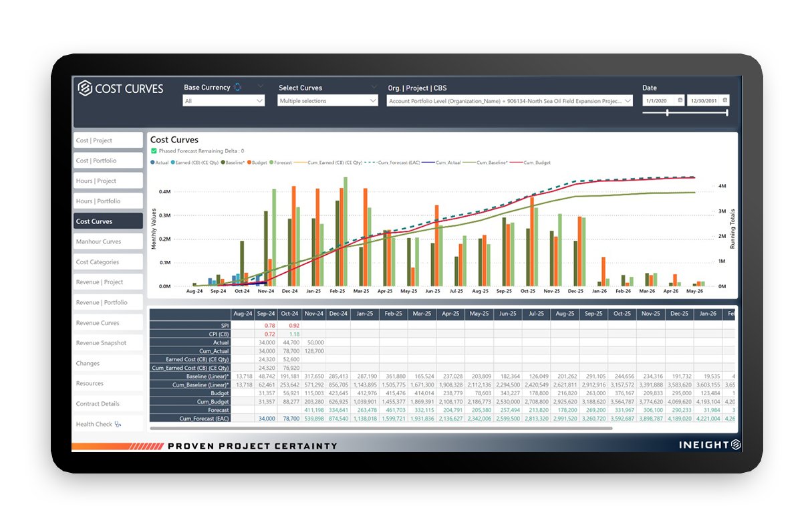Click the InEight logo beside Cost Curves title
Image resolution: width=812 pixels, height=527 pixels.
pyautogui.click(x=85, y=88)
